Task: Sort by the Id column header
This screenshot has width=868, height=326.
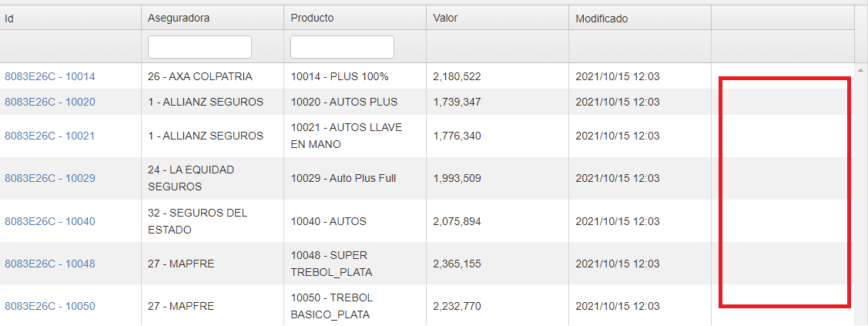Action: pyautogui.click(x=70, y=18)
